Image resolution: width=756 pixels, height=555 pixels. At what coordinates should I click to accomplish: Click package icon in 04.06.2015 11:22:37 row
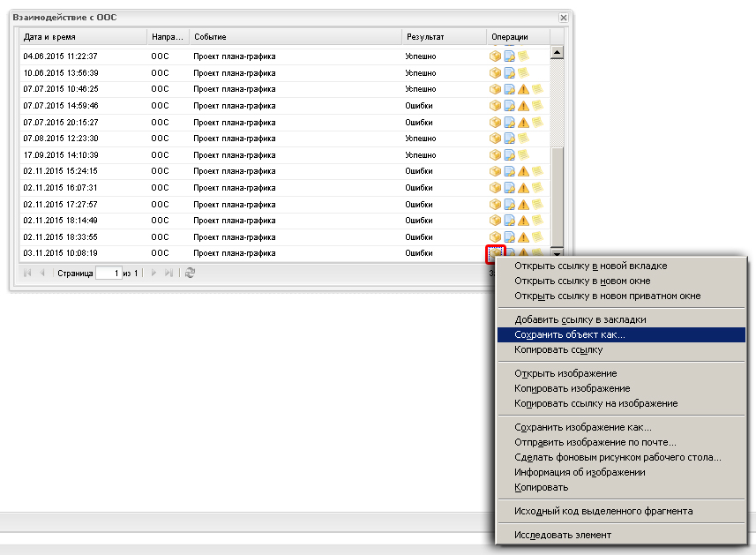(495, 56)
